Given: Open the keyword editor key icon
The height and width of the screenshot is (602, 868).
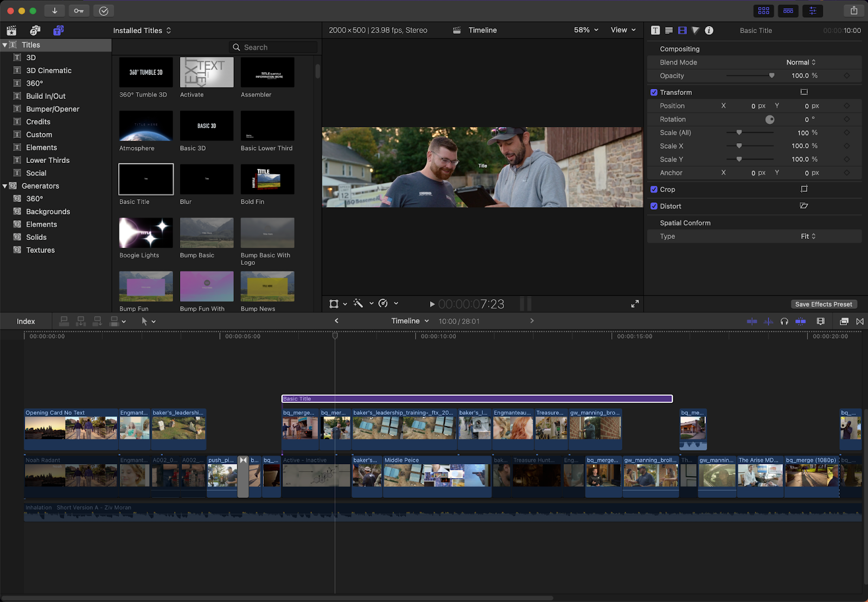Looking at the screenshot, I should (x=79, y=11).
